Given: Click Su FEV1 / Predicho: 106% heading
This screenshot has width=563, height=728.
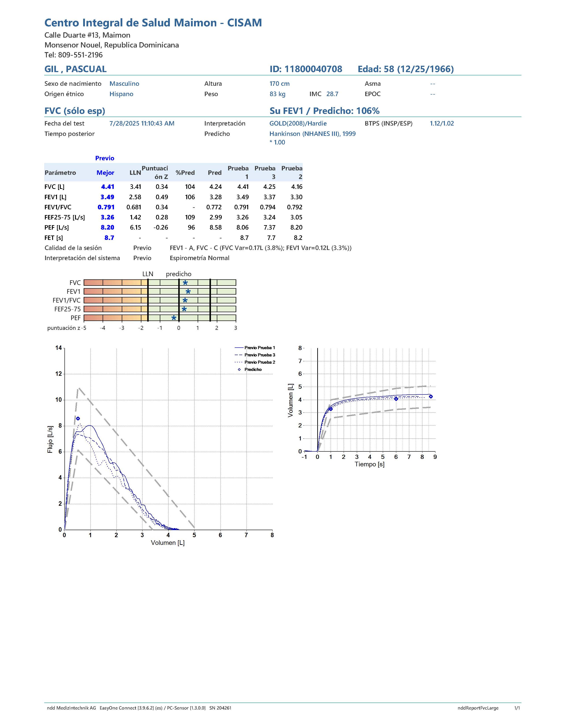Looking at the screenshot, I should [x=325, y=111].
